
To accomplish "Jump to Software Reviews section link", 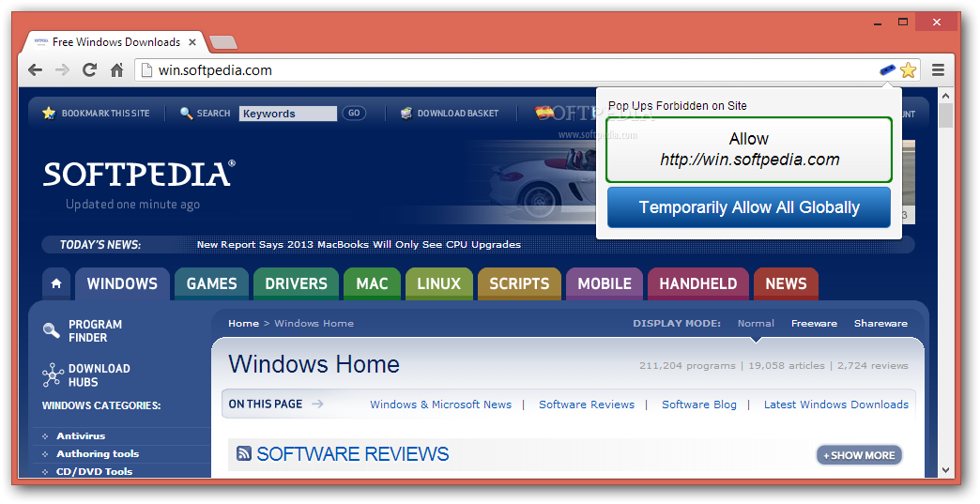I will (587, 405).
